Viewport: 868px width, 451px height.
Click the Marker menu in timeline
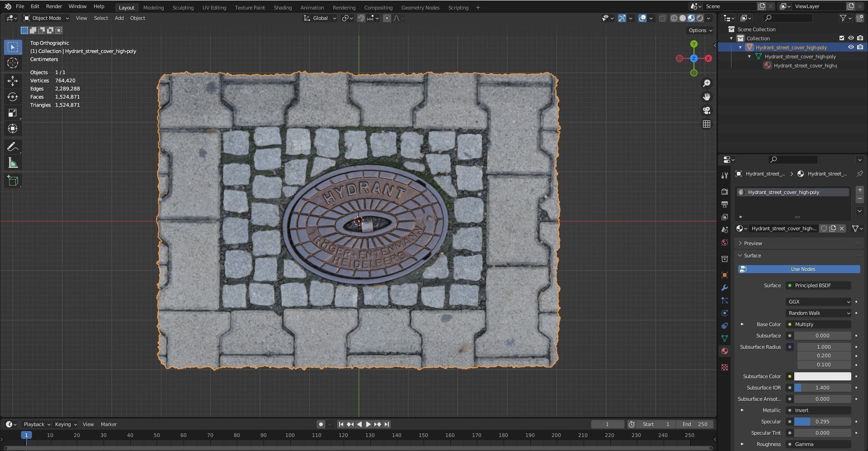pyautogui.click(x=108, y=424)
